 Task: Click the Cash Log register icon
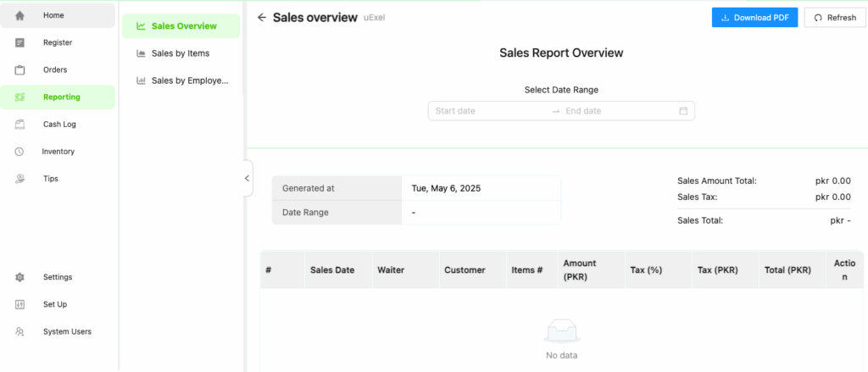(20, 124)
